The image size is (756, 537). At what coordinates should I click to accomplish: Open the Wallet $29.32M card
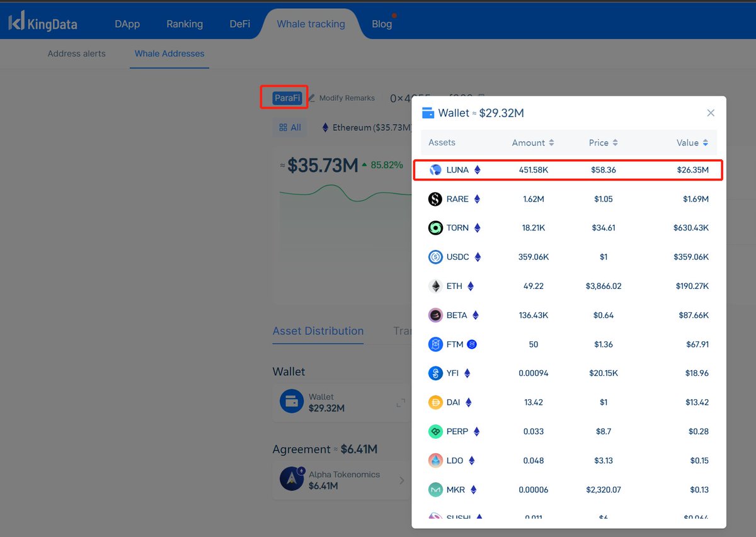click(x=342, y=402)
